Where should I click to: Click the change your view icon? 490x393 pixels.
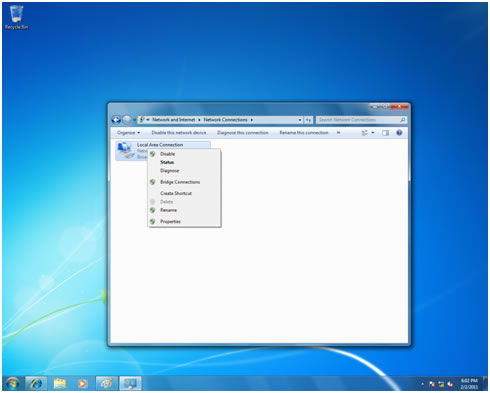pos(365,133)
